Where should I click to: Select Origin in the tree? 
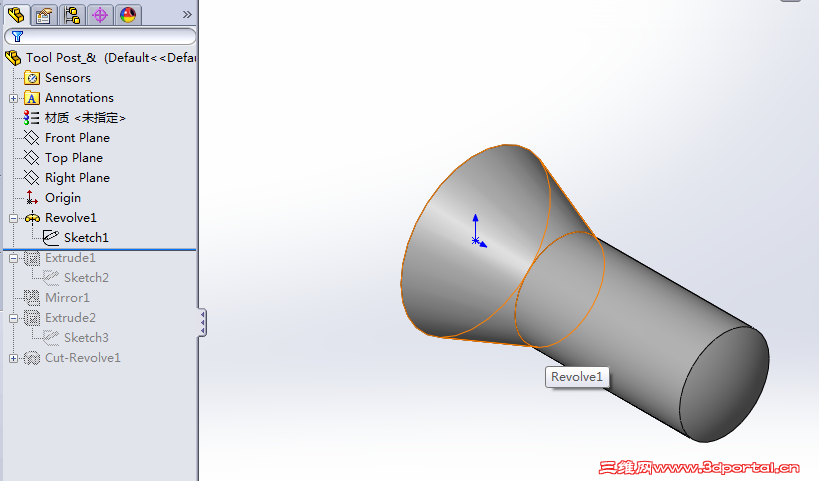coord(63,198)
